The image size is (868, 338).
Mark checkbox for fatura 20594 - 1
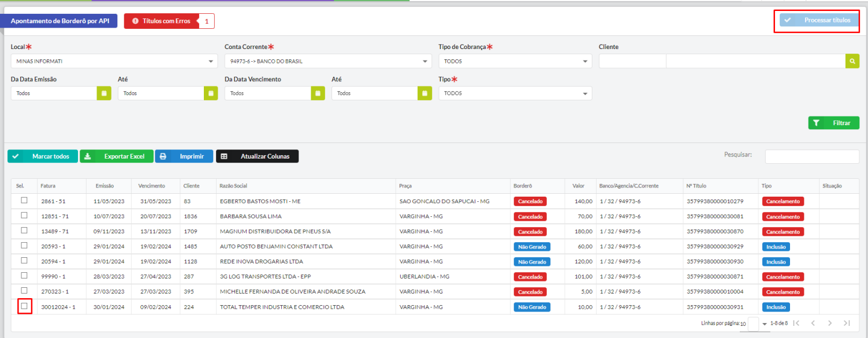click(x=24, y=260)
